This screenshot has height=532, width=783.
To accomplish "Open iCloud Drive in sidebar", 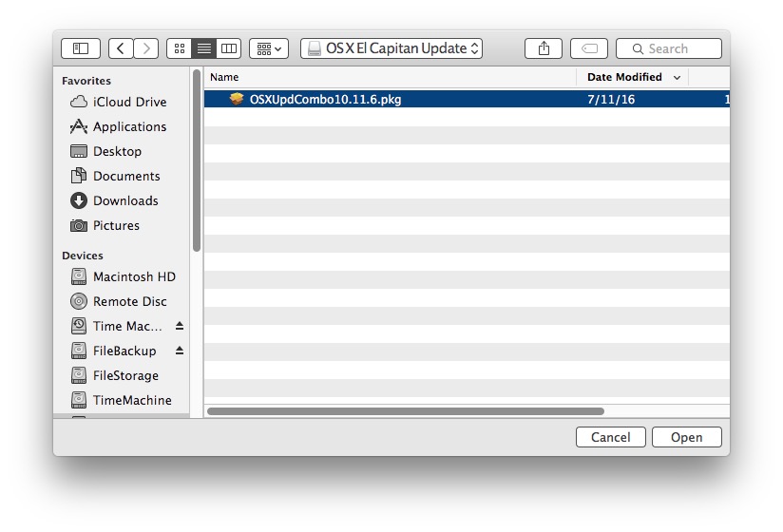I will coord(128,102).
